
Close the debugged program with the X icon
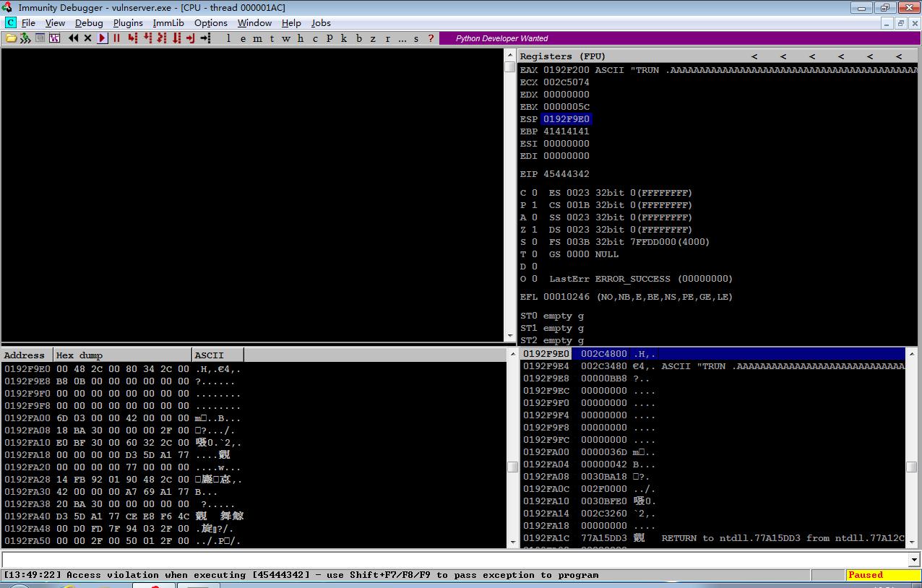tap(88, 38)
